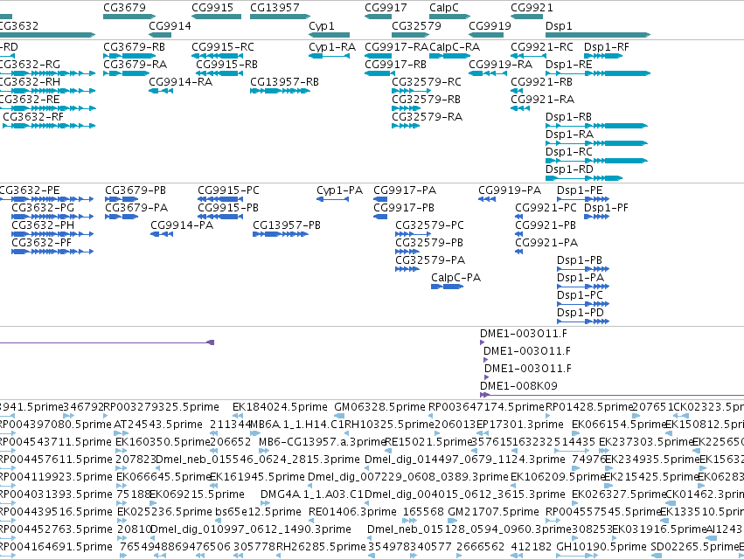The height and width of the screenshot is (560, 744).
Task: Click transcript Dsp1-RE label
Action: point(569,65)
